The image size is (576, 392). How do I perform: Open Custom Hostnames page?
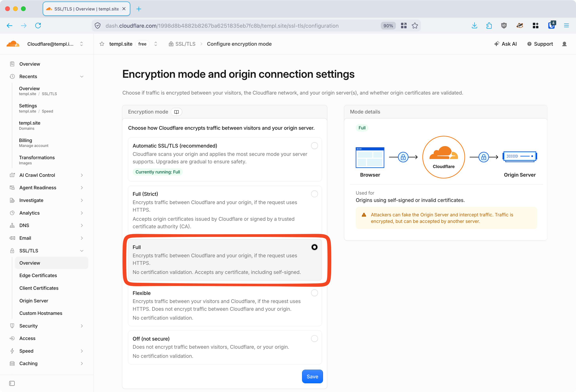41,313
